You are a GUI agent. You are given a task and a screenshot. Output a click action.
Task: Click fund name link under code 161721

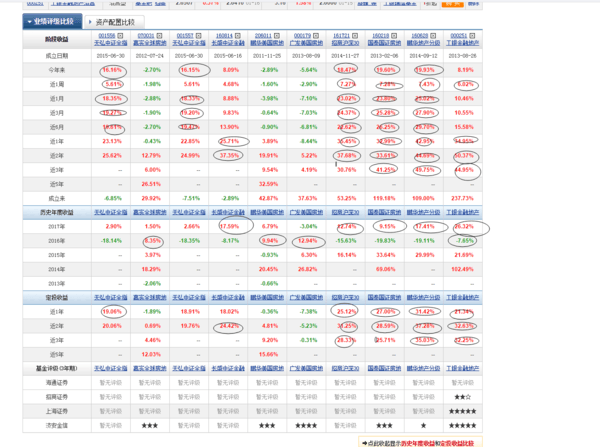tap(345, 42)
